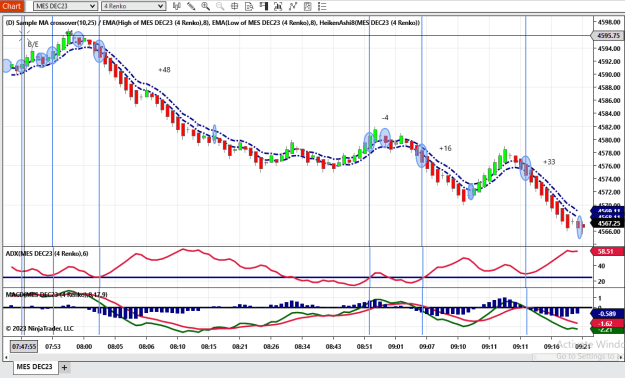Screen dimensions: 625x378
Task: Click the 4595.75 price marker
Action: coord(608,35)
